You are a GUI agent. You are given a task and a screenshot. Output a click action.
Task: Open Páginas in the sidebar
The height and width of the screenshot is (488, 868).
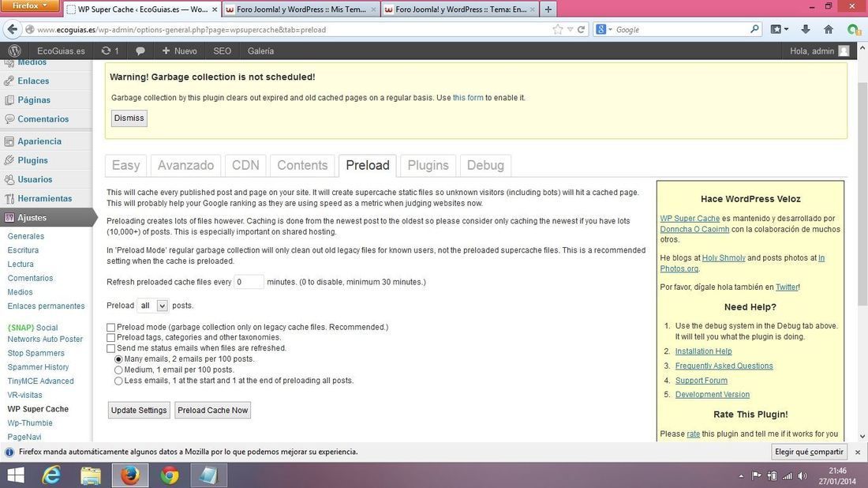click(34, 99)
